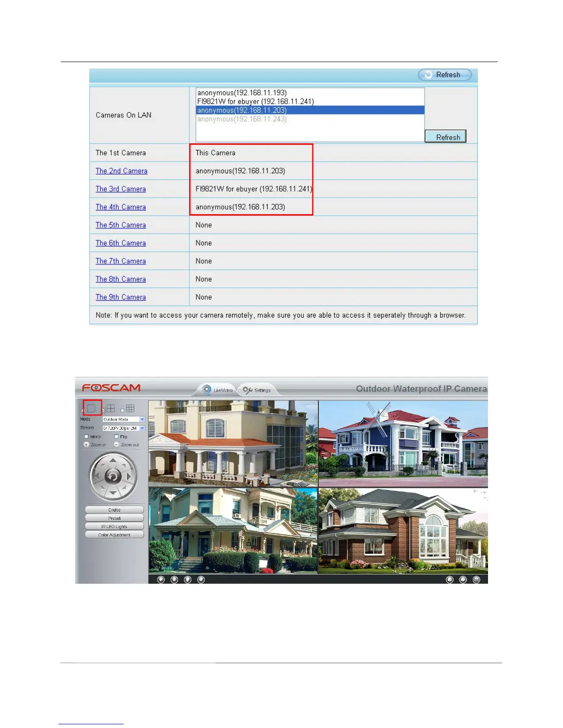Click the Cruise button
563x728 pixels.
(115, 510)
